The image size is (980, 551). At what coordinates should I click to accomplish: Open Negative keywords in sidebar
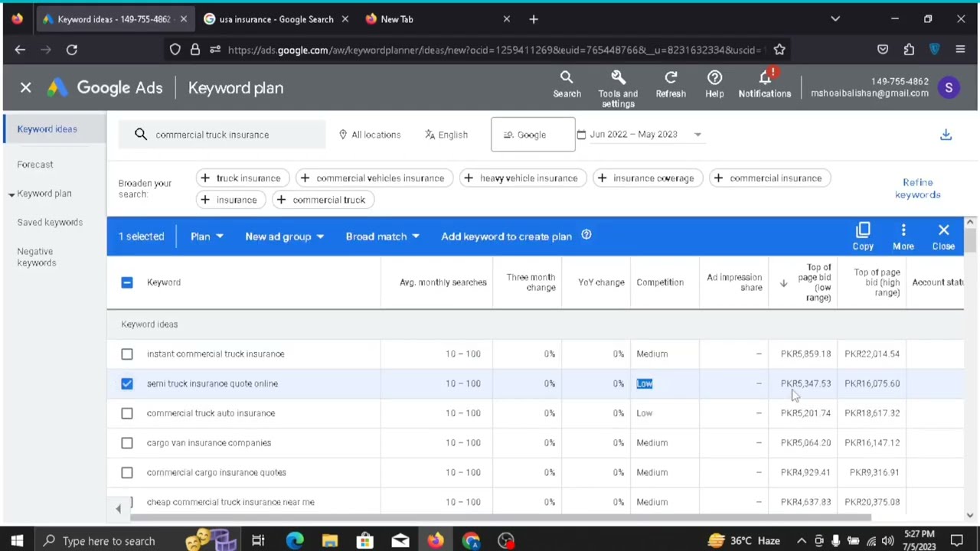(37, 257)
